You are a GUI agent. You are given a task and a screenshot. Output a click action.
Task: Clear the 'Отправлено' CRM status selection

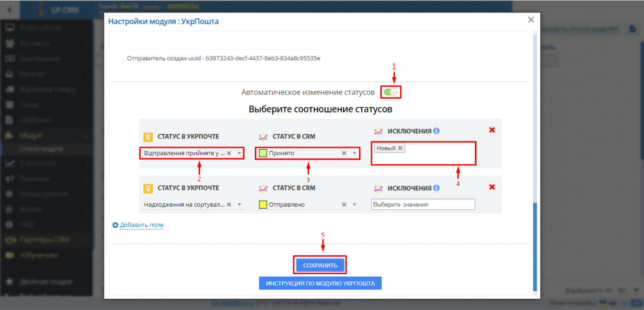point(345,204)
